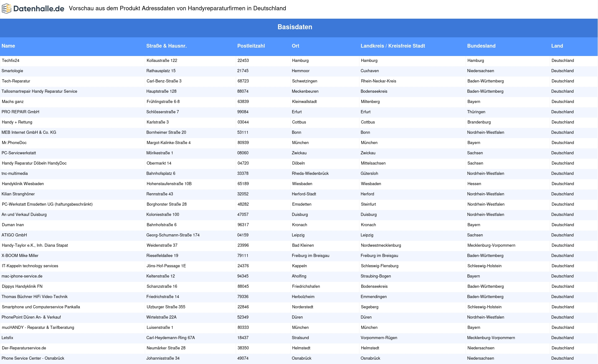Open the Datenhalle.de brand name link

pos(39,9)
